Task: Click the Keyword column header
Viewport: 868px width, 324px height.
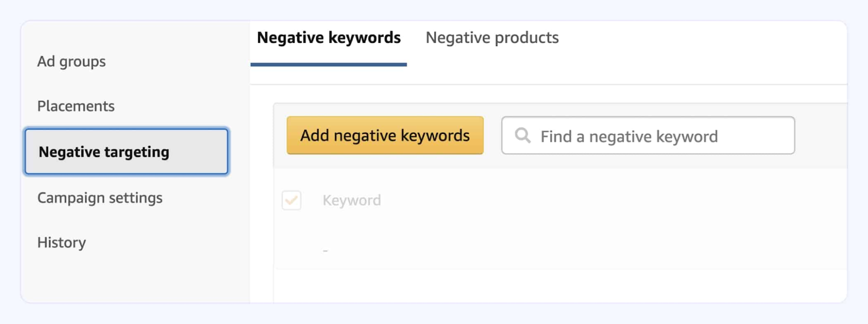Action: 352,200
